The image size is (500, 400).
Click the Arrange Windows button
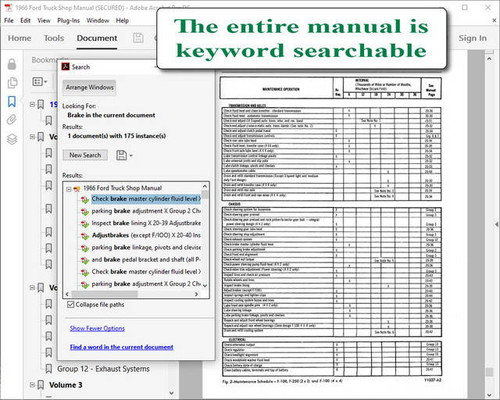[x=89, y=87]
